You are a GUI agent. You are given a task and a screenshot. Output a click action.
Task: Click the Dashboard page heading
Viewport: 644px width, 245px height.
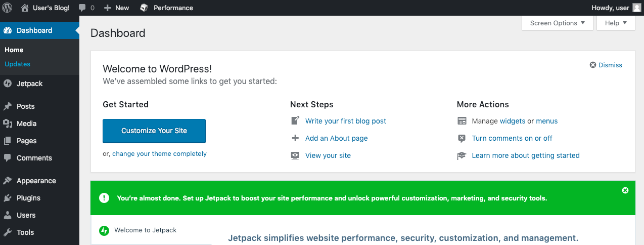click(118, 33)
